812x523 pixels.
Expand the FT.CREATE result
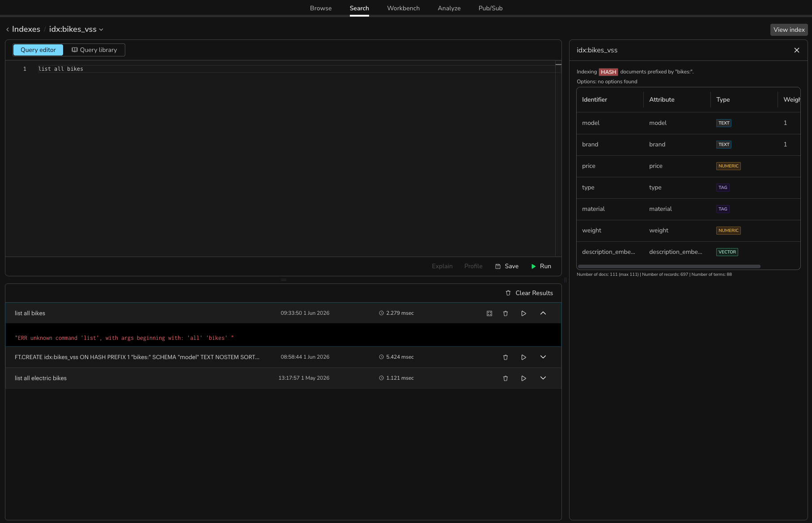tap(543, 357)
